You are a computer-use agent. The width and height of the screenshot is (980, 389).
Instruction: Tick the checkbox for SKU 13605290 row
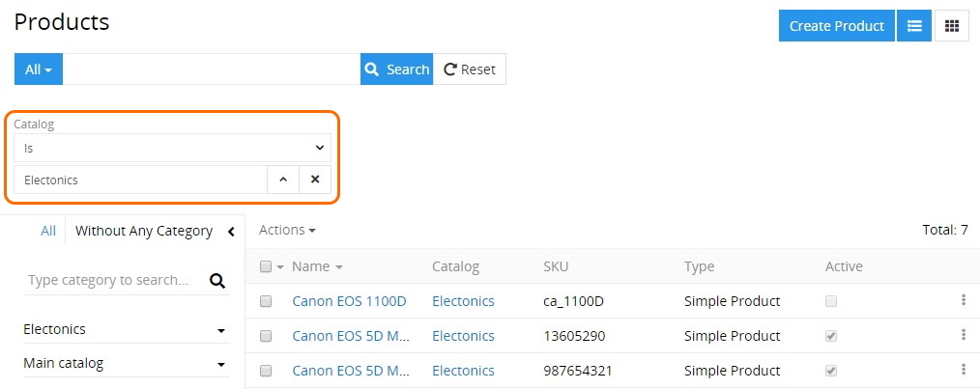(266, 336)
